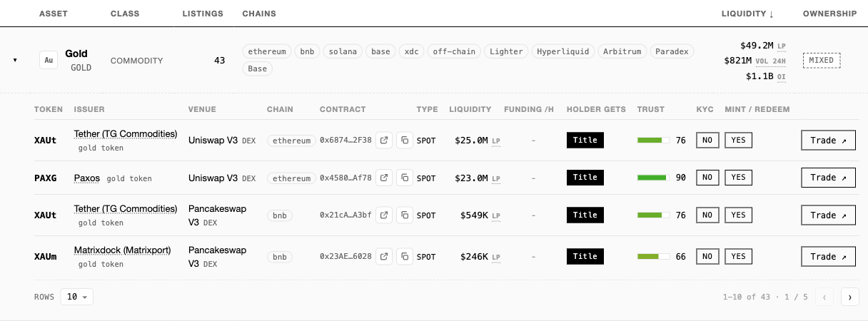Select the ethereum chain tag for Gold
This screenshot has height=321, width=868.
pos(267,51)
